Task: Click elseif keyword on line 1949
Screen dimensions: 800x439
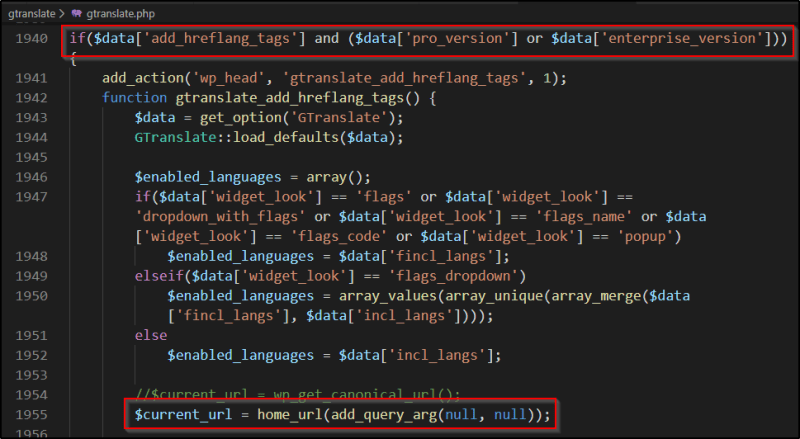Action: [x=159, y=276]
